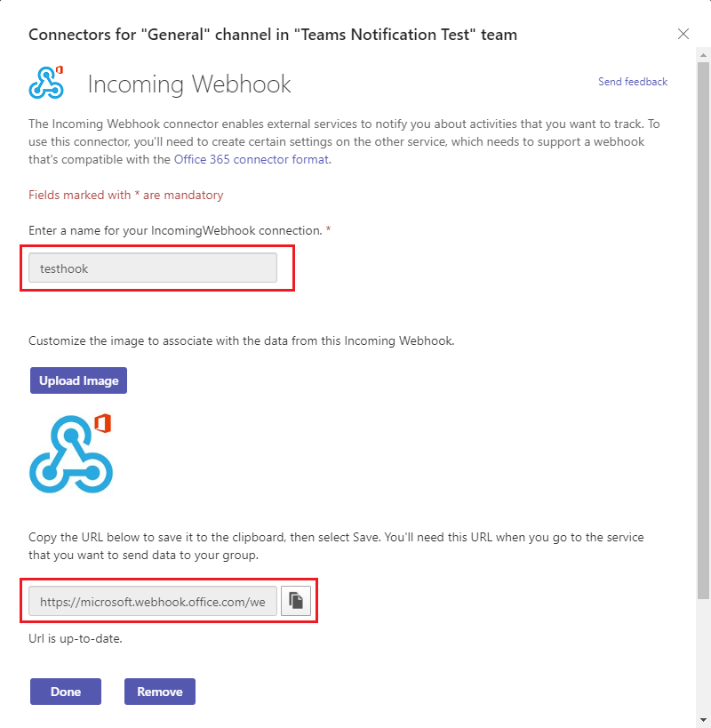711x728 pixels.
Task: Close the Connectors dialog with the X
Action: pos(683,34)
